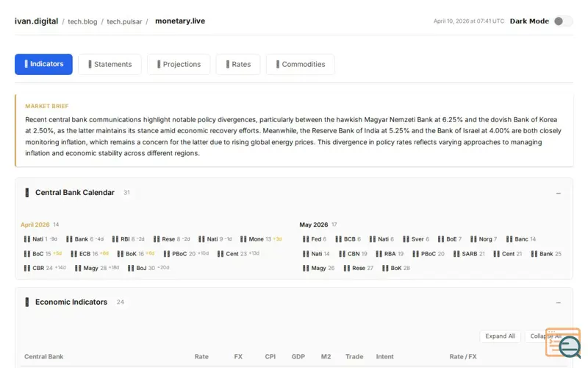Image resolution: width=588 pixels, height=368 pixels.
Task: Click the flag icon beside Magy 28
Action: pos(78,268)
